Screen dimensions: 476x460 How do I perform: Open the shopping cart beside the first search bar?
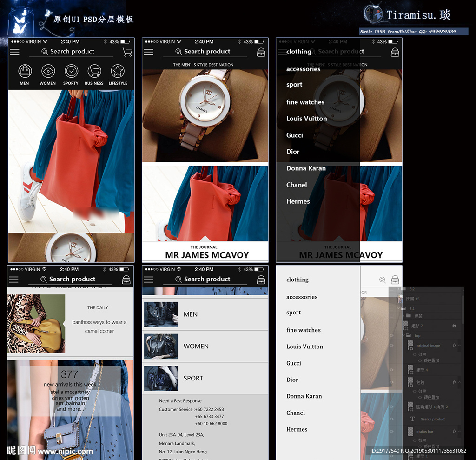[x=127, y=52]
